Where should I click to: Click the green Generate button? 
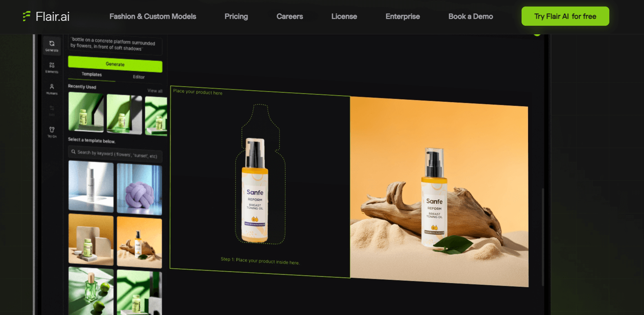[x=115, y=64]
